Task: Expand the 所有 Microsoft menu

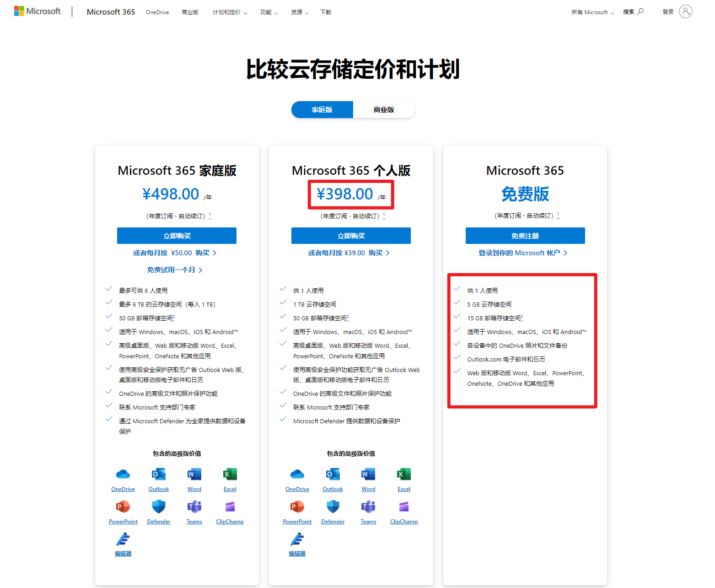Action: [592, 12]
